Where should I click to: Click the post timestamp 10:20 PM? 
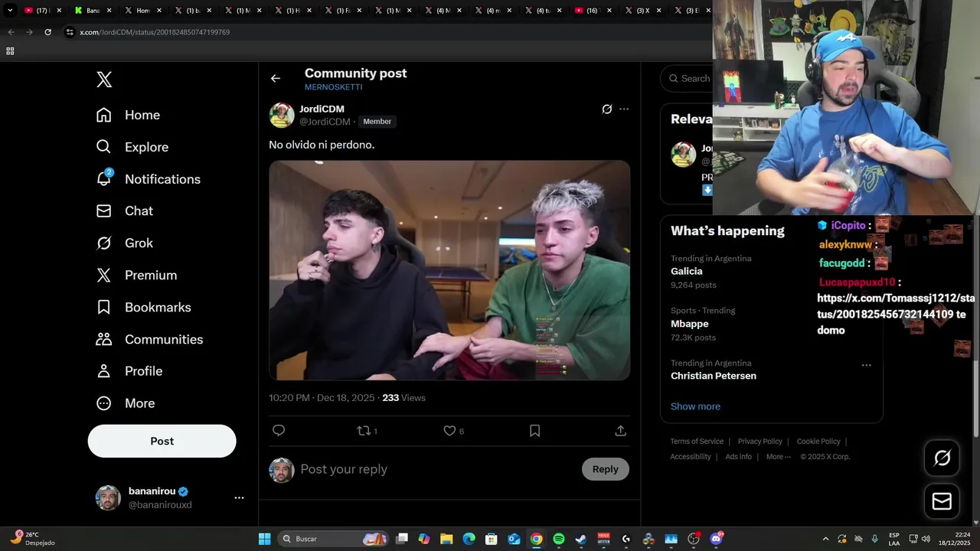click(289, 398)
